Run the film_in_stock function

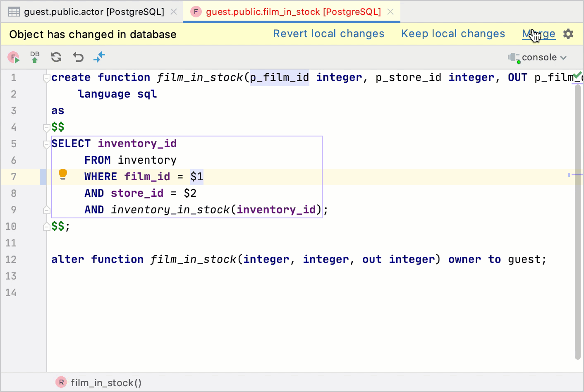pyautogui.click(x=14, y=57)
